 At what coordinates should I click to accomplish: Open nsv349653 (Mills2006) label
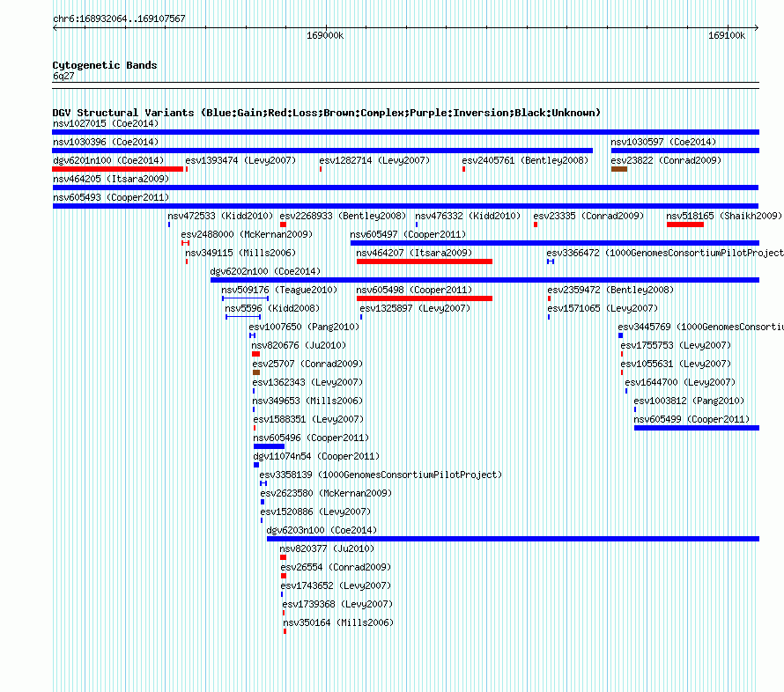(x=307, y=401)
